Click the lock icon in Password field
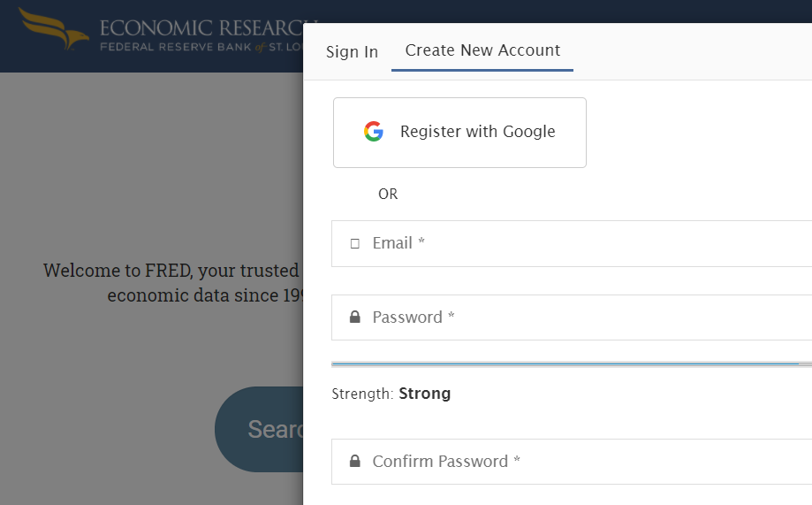This screenshot has width=812, height=505. (x=354, y=317)
